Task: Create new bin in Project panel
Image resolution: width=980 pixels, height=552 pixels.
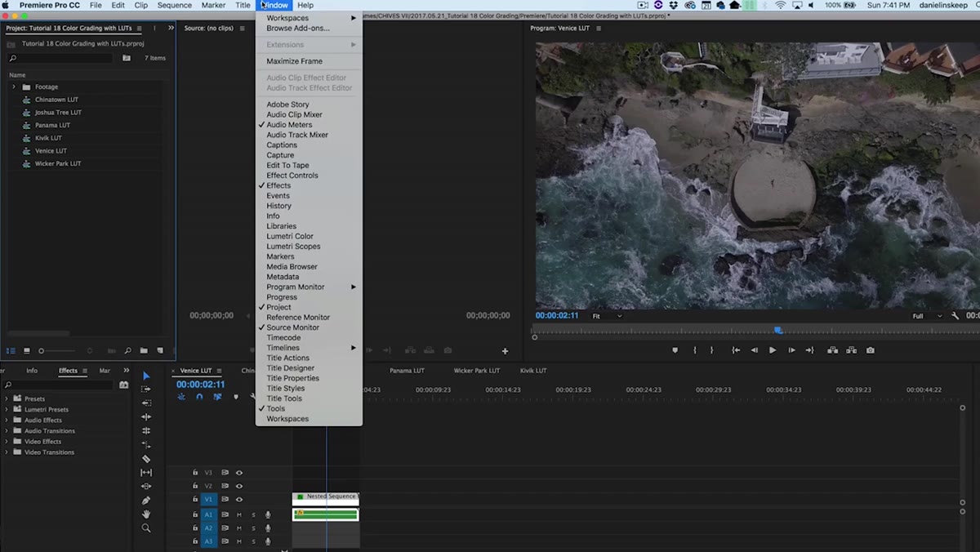Action: coord(144,350)
